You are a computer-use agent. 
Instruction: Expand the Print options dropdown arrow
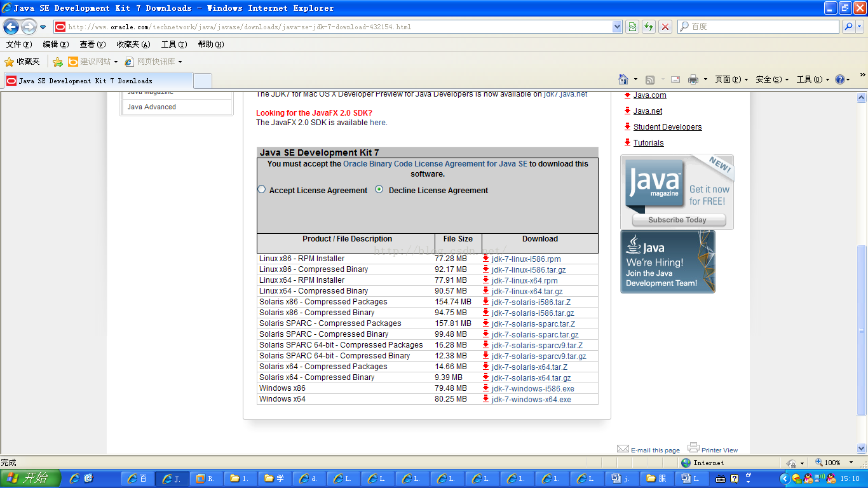tap(705, 79)
